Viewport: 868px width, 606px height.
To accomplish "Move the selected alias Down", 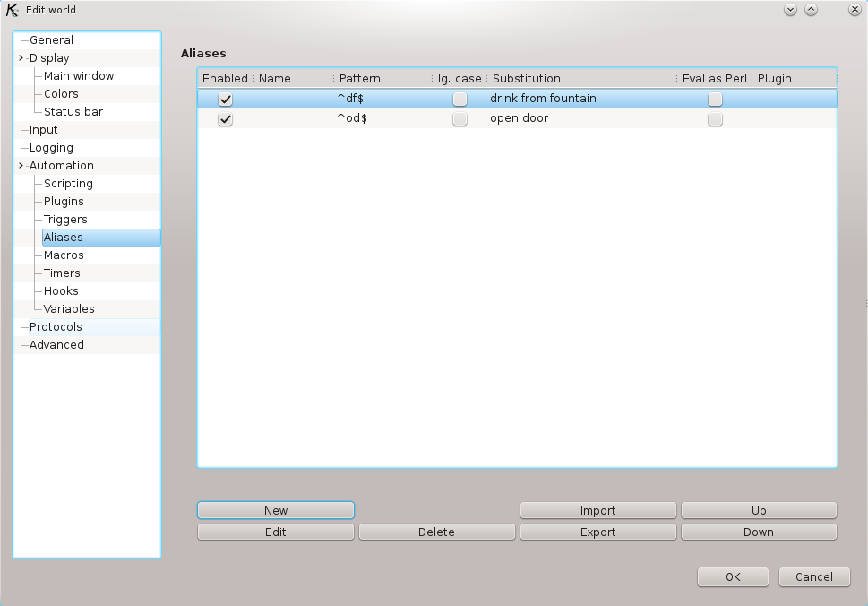I will (758, 532).
